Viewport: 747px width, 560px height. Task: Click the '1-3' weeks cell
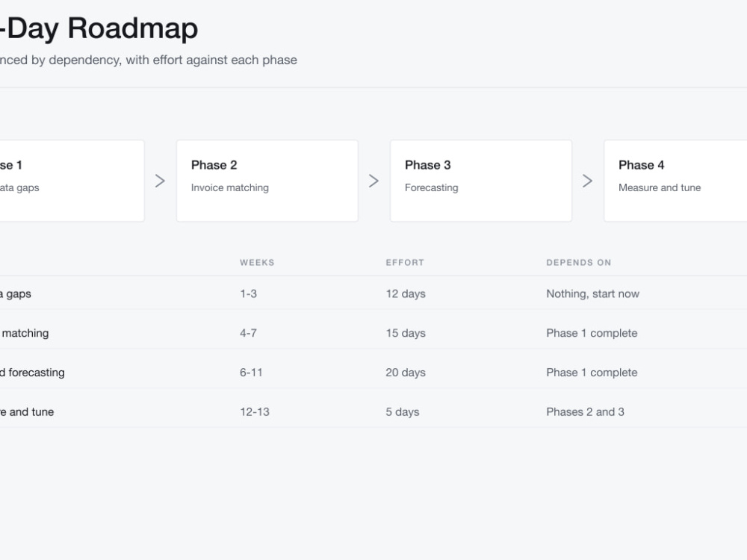click(x=248, y=293)
